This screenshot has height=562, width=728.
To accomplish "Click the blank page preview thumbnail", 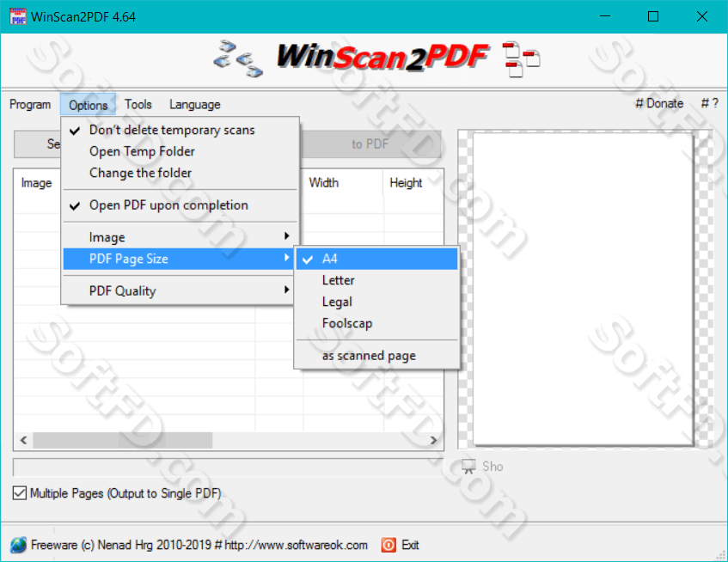I will point(584,289).
